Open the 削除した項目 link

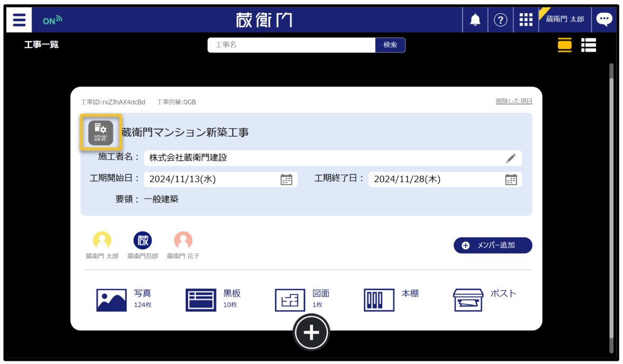click(514, 101)
